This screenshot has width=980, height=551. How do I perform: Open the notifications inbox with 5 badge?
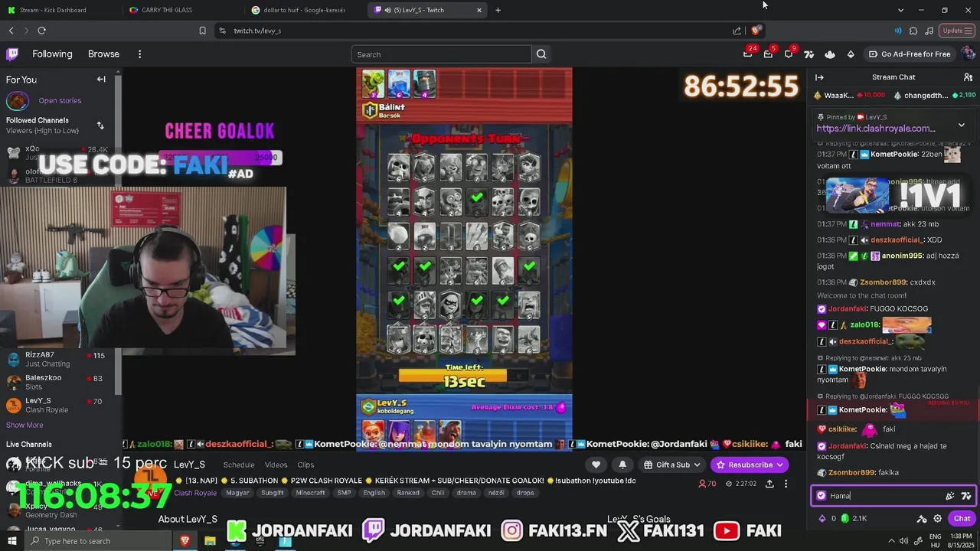point(768,54)
